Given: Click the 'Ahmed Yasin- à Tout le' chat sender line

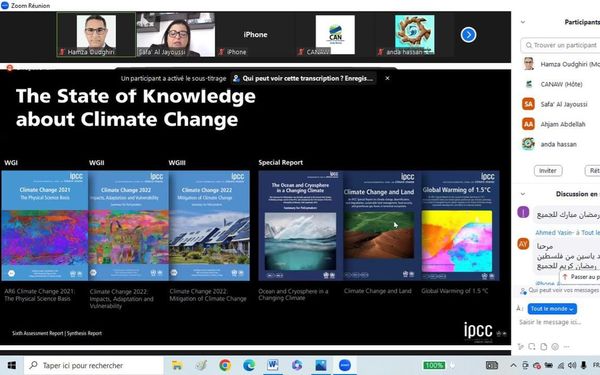Looking at the screenshot, I should pyautogui.click(x=567, y=232).
